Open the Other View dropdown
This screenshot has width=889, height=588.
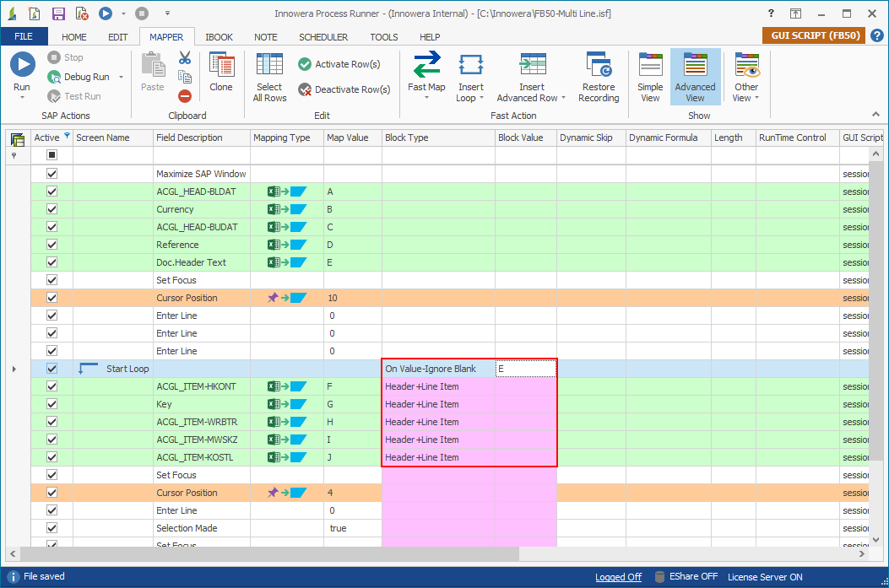(x=746, y=98)
